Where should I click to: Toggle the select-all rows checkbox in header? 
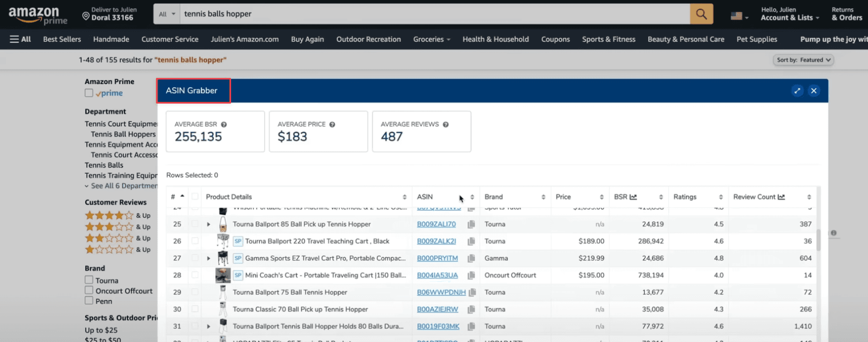[x=195, y=197]
